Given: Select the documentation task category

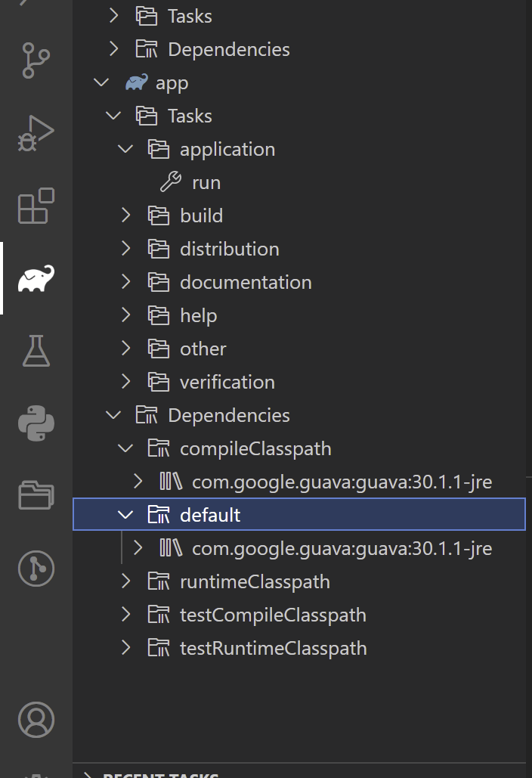Looking at the screenshot, I should point(246,281).
